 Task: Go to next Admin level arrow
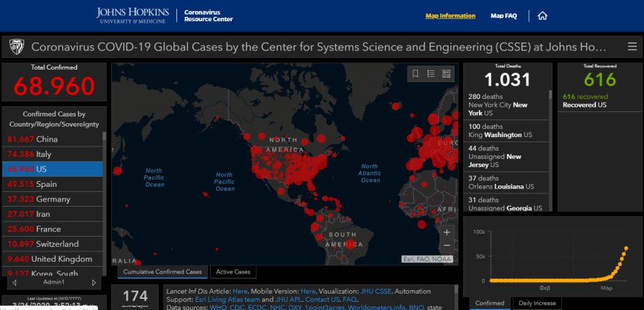coord(94,282)
